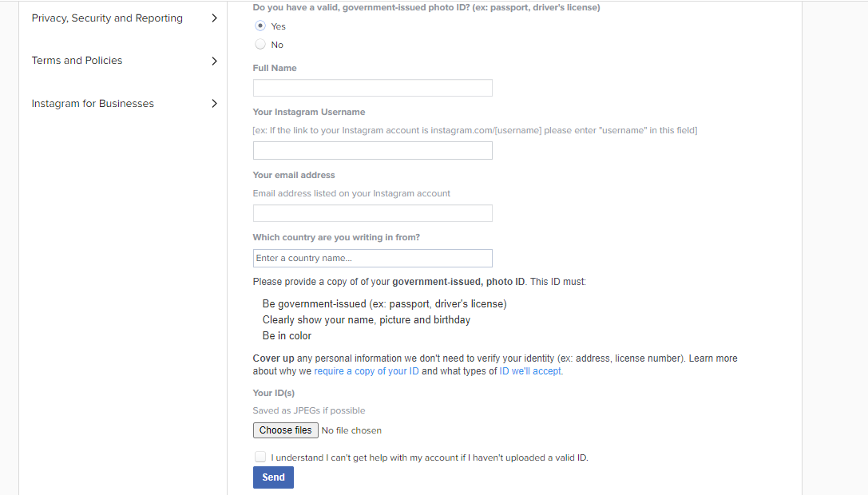Tick the valid ID acknowledgement checkbox

260,457
